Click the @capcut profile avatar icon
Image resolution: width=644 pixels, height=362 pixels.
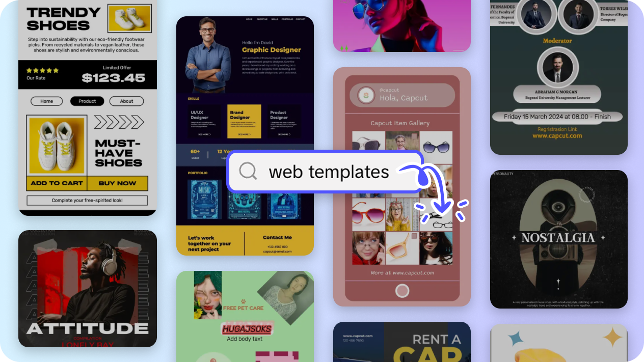click(365, 95)
